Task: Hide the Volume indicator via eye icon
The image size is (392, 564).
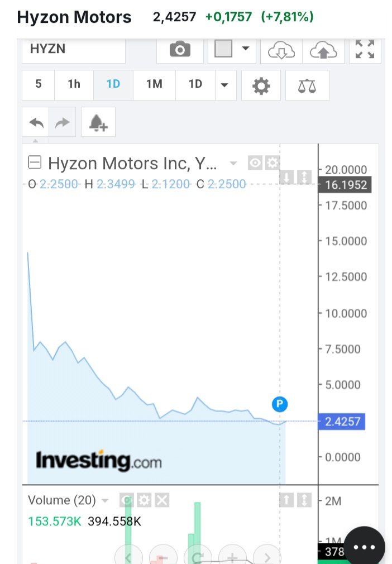Action: 127,500
